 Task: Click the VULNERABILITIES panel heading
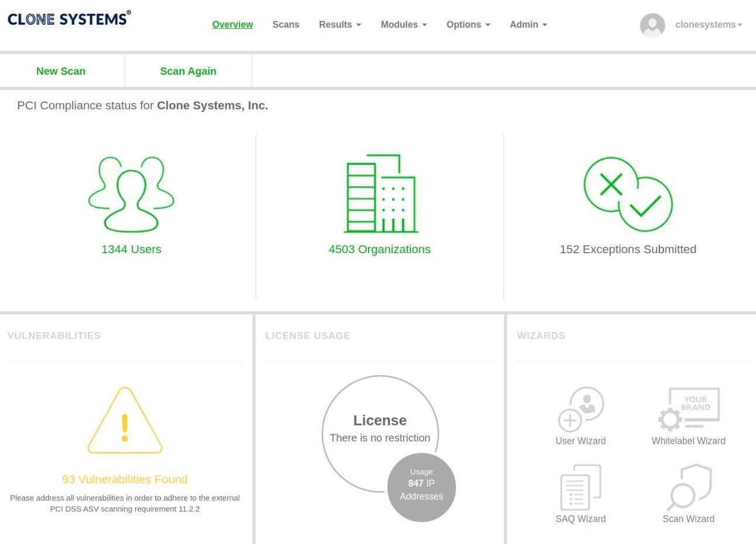(x=54, y=335)
